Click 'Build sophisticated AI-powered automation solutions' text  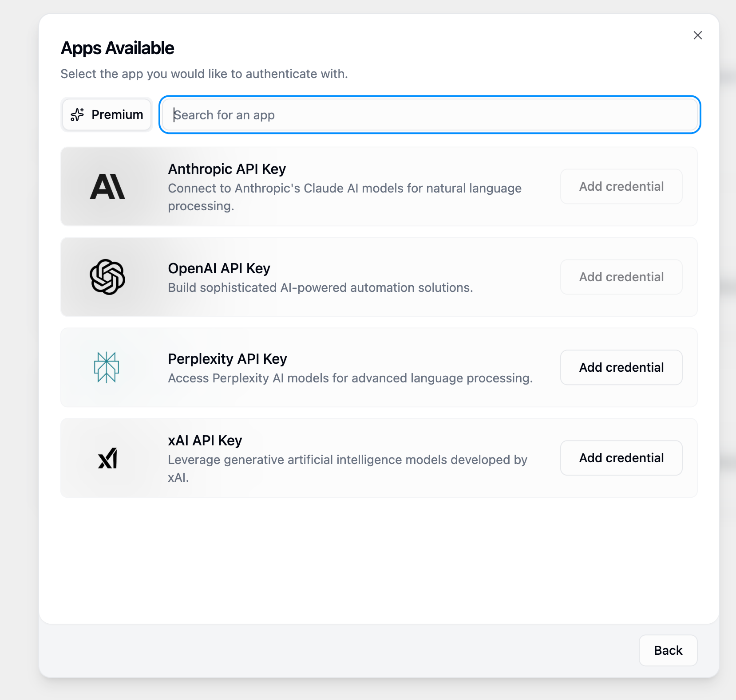320,287
